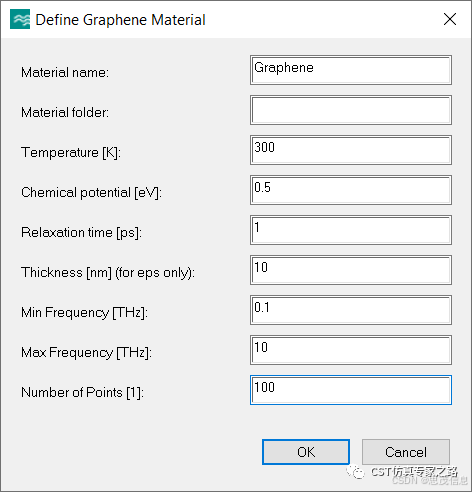
Task: Click the 'Max Frequency [THz]:' label
Action: coord(86,353)
